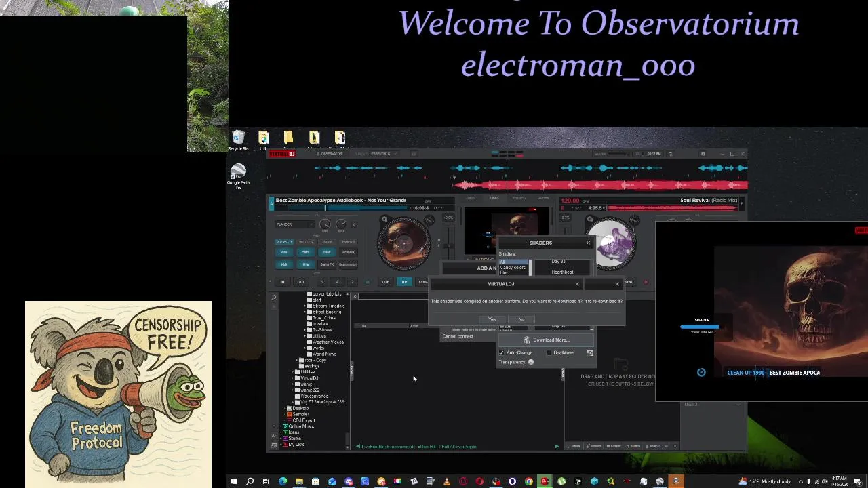Sort the file list by Title column
Image resolution: width=868 pixels, height=488 pixels.
[363, 326]
